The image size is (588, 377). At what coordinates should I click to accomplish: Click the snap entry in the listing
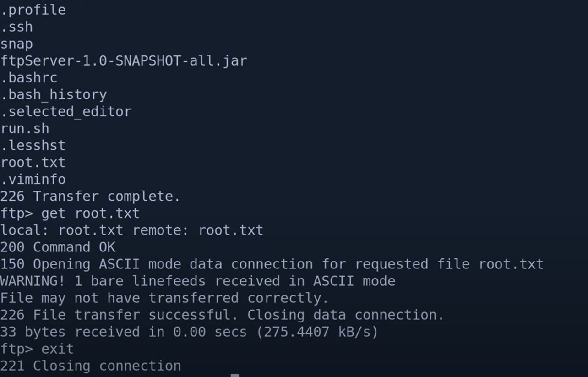16,44
